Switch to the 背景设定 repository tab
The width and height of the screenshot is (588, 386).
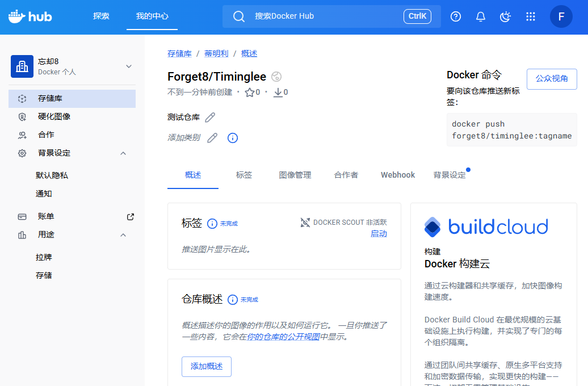click(x=450, y=175)
